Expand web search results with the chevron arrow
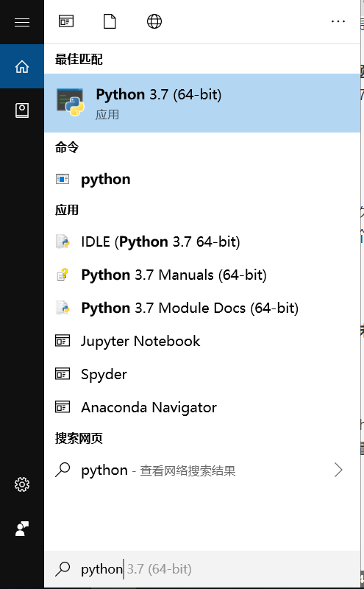The width and height of the screenshot is (364, 589). (x=338, y=470)
